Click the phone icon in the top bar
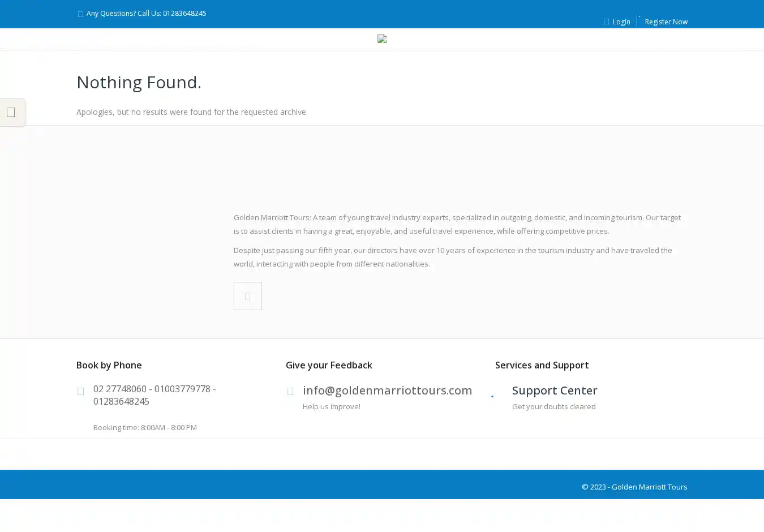The height and width of the screenshot is (532, 764). pos(80,14)
